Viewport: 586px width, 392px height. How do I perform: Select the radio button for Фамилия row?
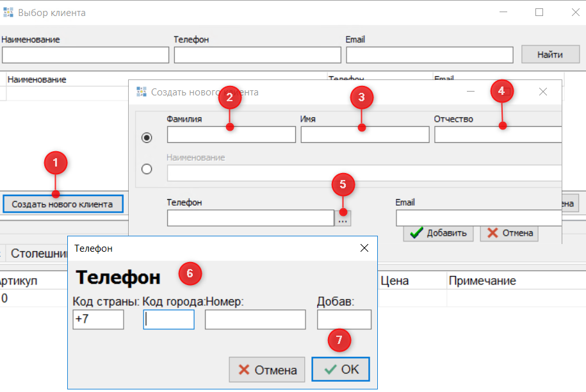147,137
